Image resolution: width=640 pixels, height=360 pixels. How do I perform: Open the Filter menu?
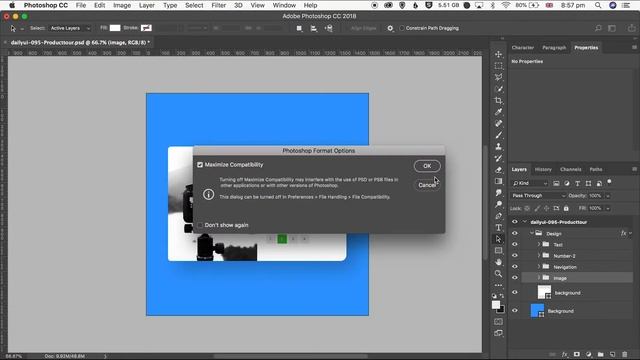[x=218, y=5]
